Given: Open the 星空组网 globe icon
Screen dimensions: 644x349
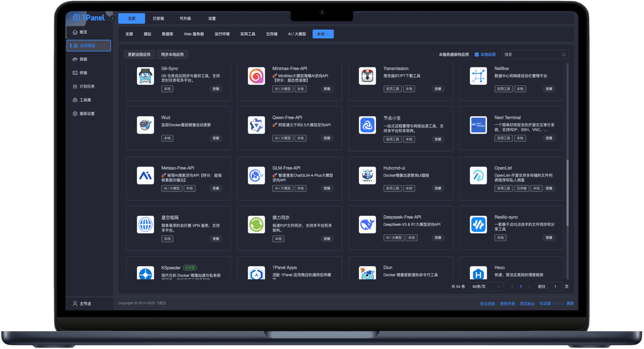Looking at the screenshot, I should point(145,224).
